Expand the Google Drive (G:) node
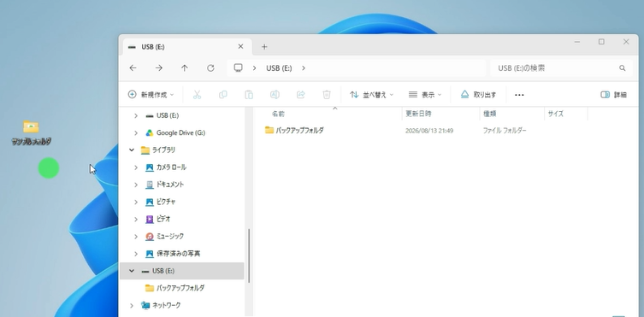This screenshot has height=317, width=644. tap(136, 133)
